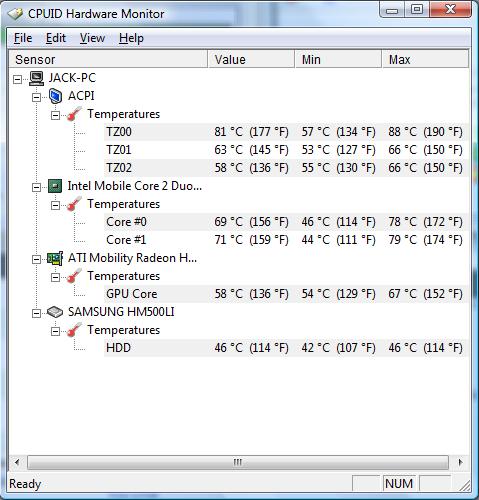Click the CPUID Hardware Monitor title bar icon
This screenshot has width=479, height=500.
tap(15, 14)
